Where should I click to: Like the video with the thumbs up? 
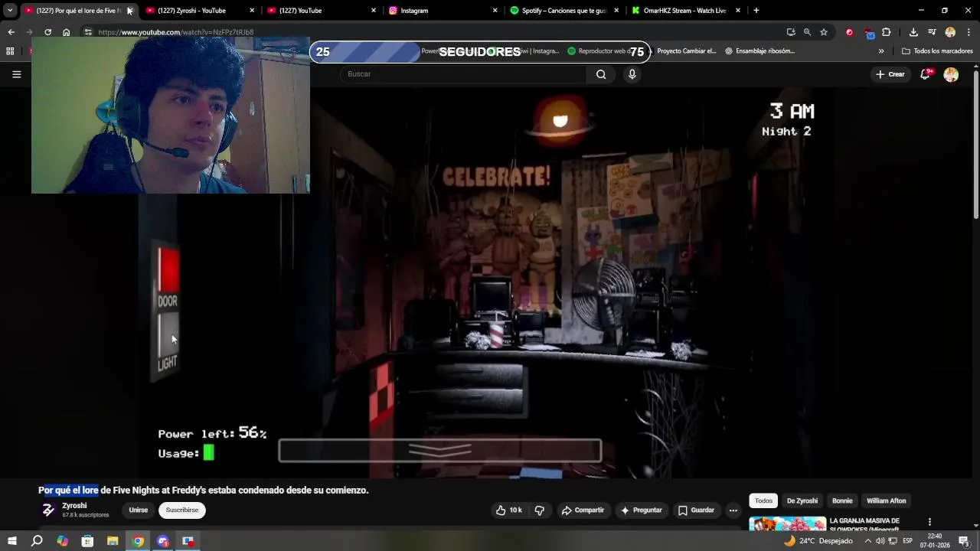pyautogui.click(x=508, y=510)
